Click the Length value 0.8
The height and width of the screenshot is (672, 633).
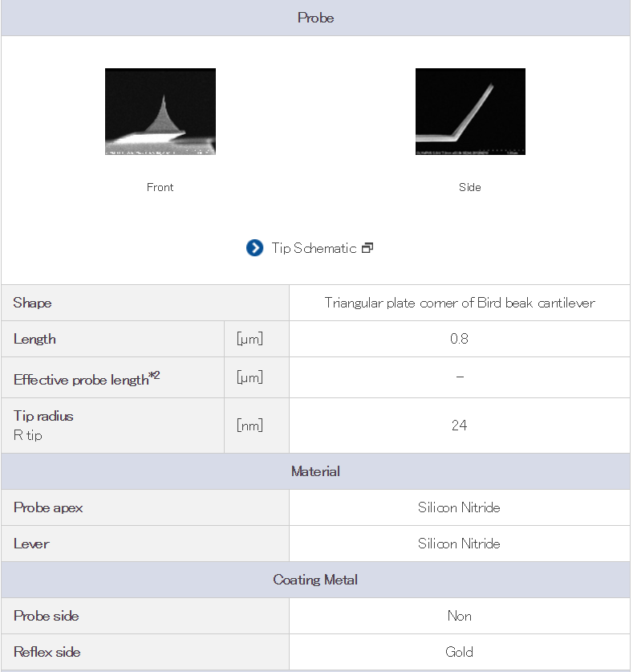point(460,339)
